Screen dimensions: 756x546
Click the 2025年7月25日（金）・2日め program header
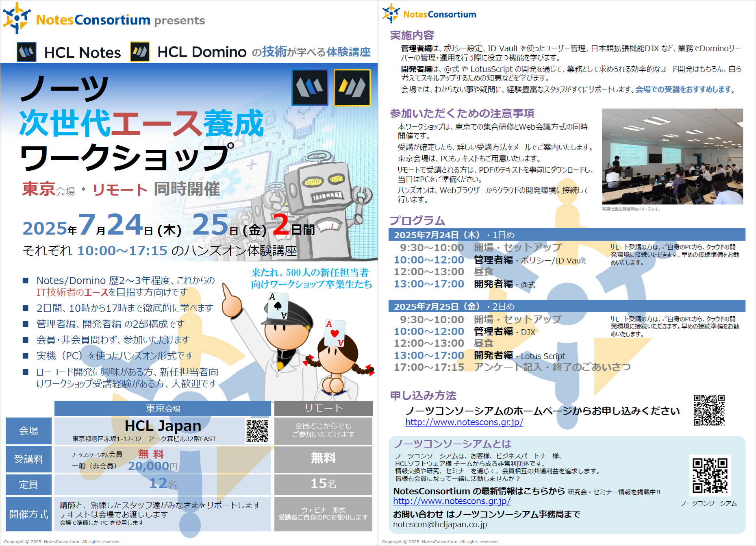tap(567, 307)
